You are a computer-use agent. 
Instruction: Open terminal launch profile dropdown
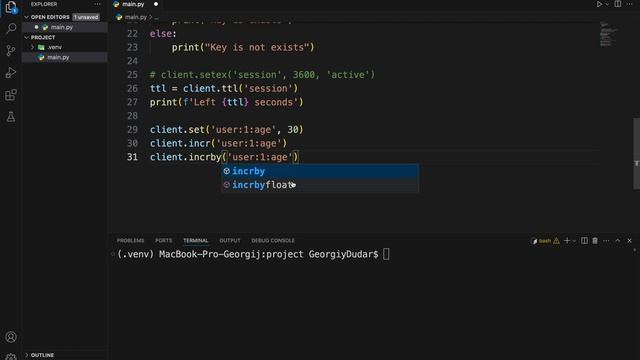click(x=574, y=241)
